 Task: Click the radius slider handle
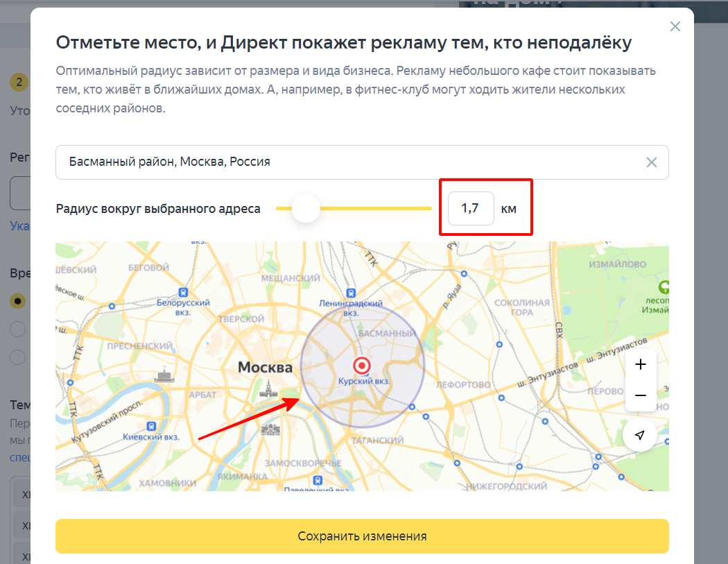[306, 208]
